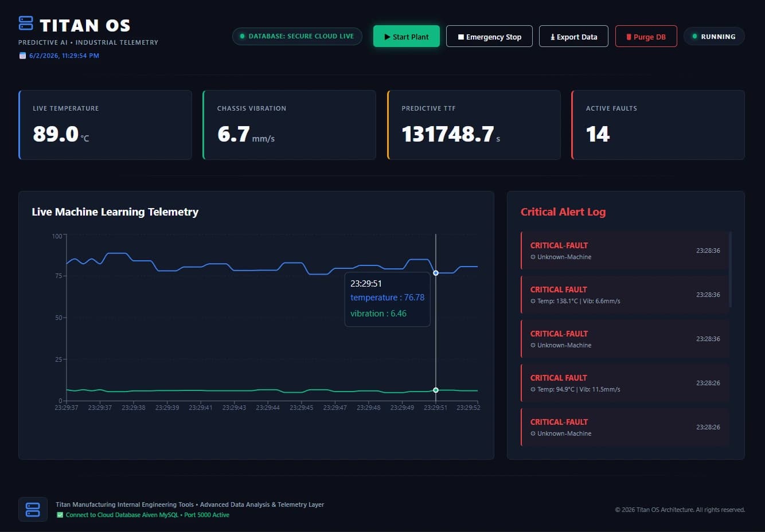Viewport: 765px width, 532px height.
Task: Click the clock icon beside Temp: 94.9°C
Action: pyautogui.click(x=533, y=389)
